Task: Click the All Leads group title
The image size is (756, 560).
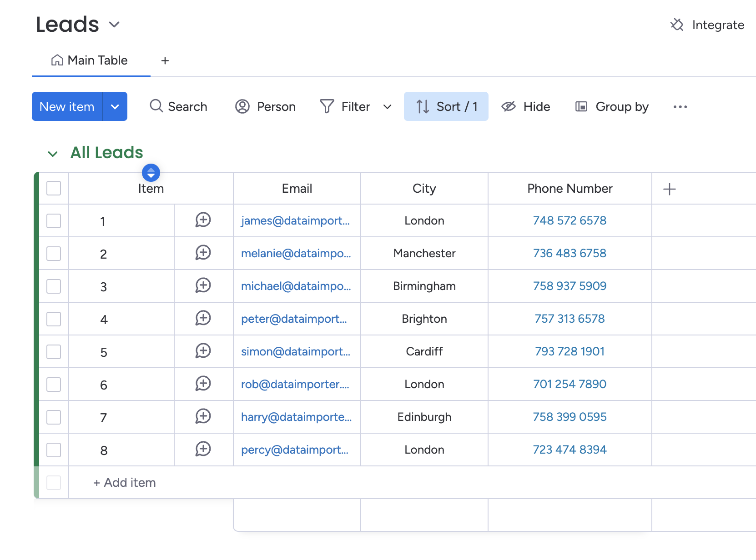Action: coord(107,152)
